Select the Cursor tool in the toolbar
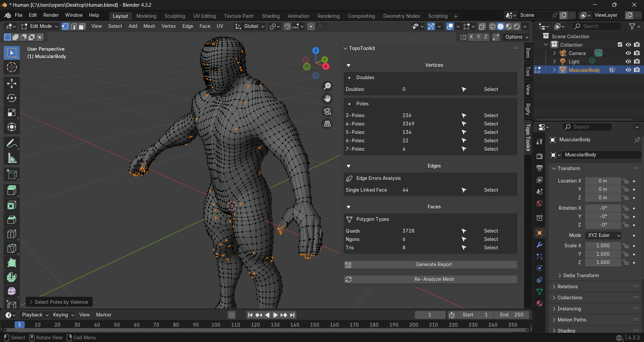644x342 pixels. (12, 67)
